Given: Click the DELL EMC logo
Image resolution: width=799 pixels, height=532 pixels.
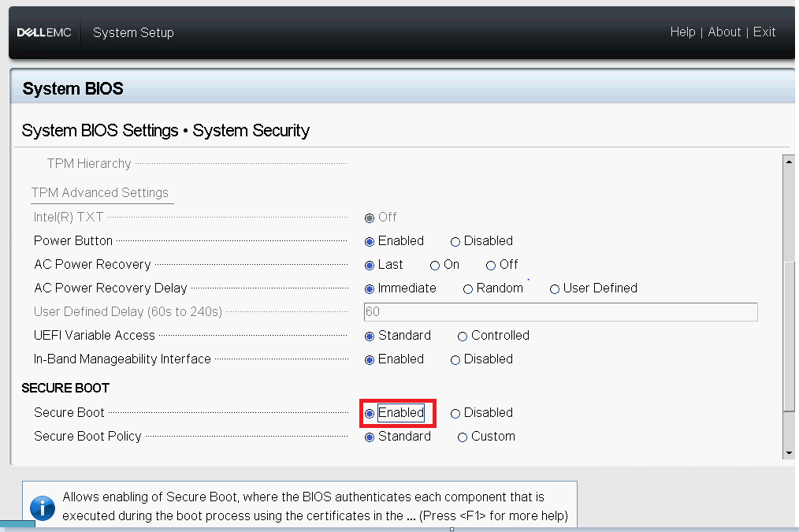Looking at the screenshot, I should [43, 32].
